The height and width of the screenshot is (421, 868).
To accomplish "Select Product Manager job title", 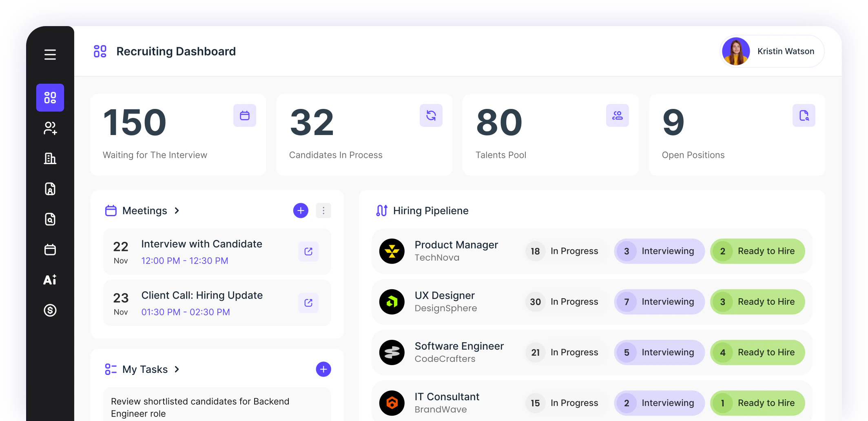I will coord(456,245).
